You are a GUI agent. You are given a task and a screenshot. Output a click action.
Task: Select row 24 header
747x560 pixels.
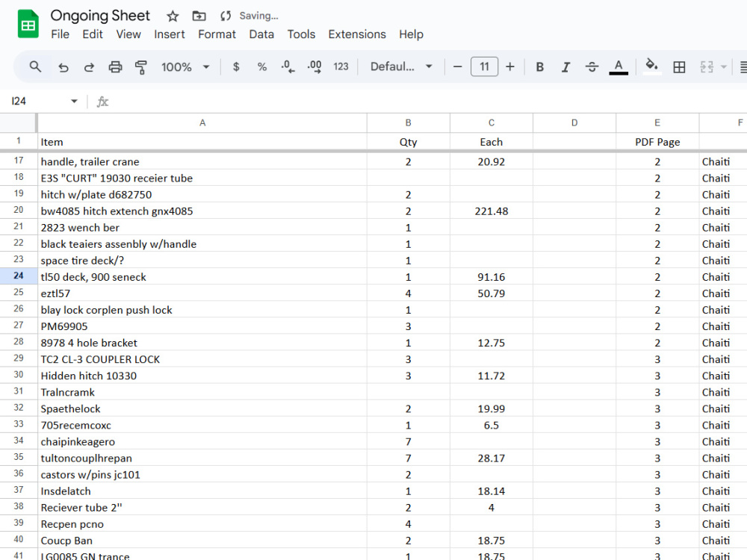(x=19, y=276)
